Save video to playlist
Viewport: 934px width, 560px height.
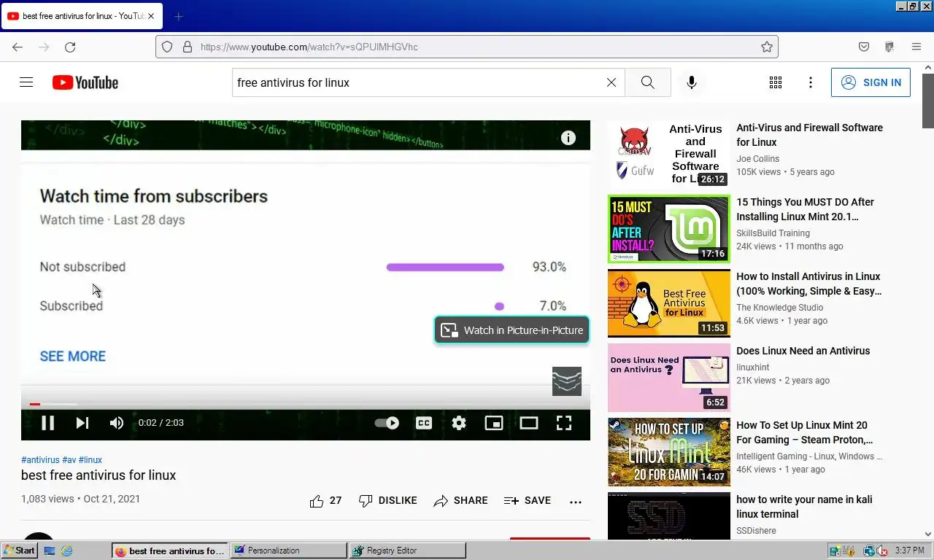click(528, 501)
